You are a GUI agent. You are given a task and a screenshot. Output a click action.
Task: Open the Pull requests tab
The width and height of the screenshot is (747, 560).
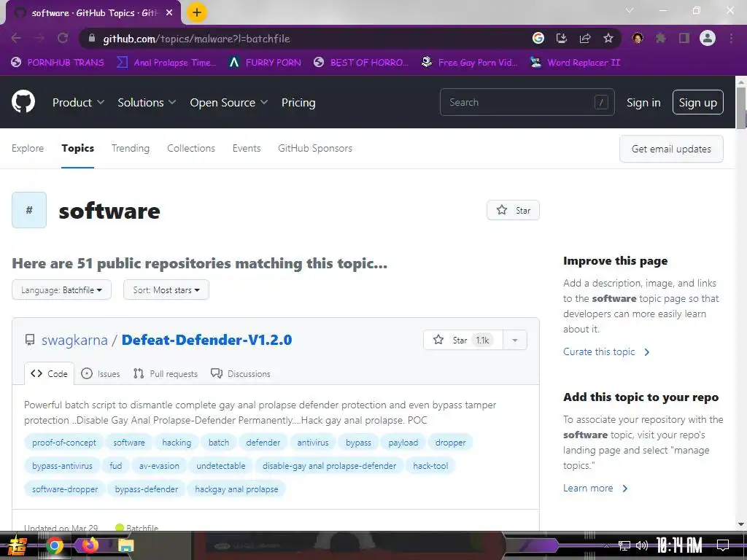(x=166, y=373)
